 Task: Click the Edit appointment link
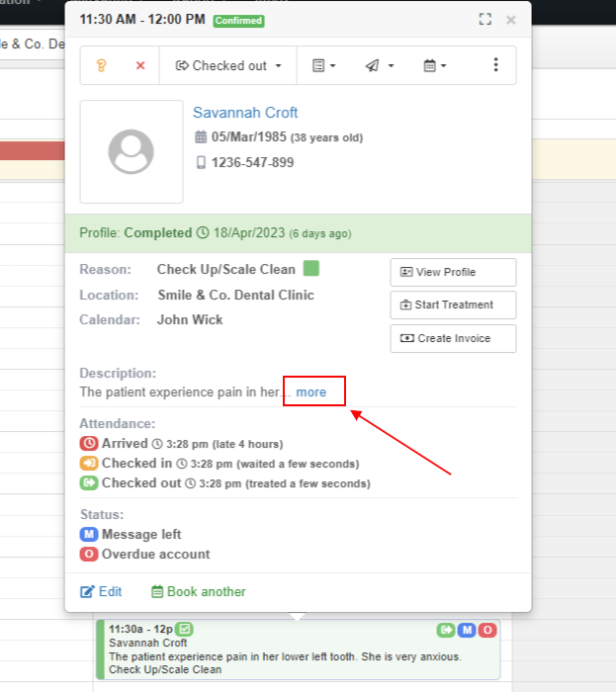101,591
